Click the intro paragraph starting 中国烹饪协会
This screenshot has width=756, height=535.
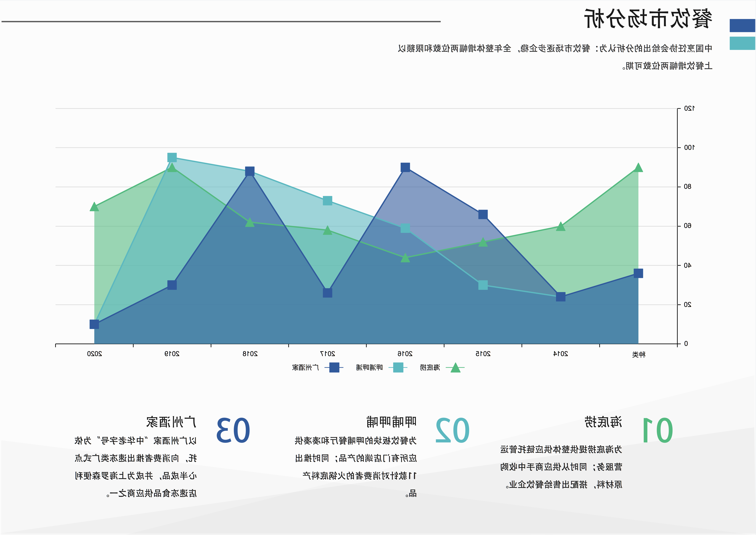[x=555, y=57]
